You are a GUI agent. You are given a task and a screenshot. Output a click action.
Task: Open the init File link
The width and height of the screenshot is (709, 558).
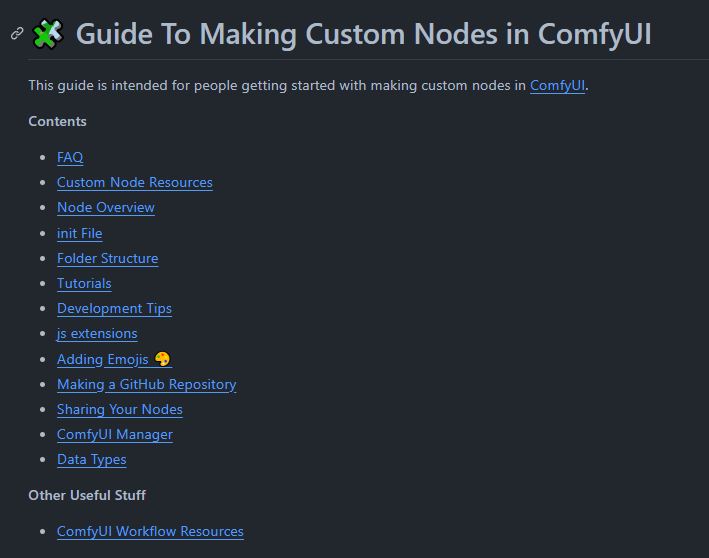[x=79, y=233]
